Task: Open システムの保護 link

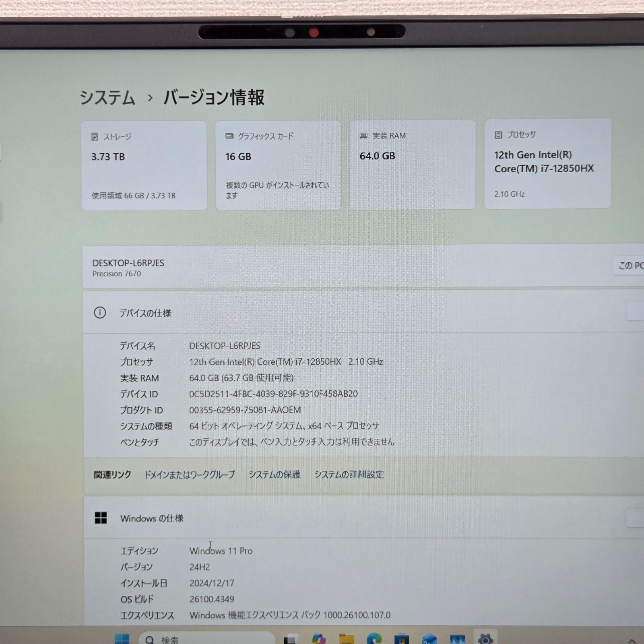Action: pos(275,475)
